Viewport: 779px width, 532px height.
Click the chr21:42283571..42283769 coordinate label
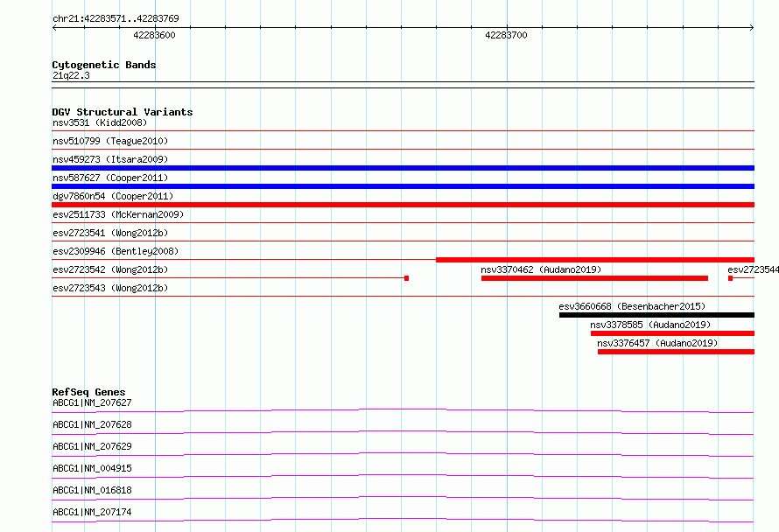coord(116,18)
